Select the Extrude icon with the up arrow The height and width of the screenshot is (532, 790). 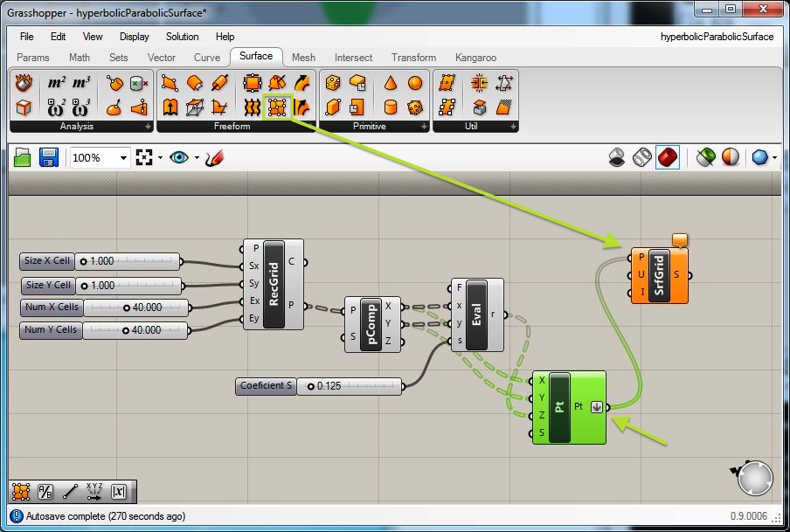coord(170,107)
